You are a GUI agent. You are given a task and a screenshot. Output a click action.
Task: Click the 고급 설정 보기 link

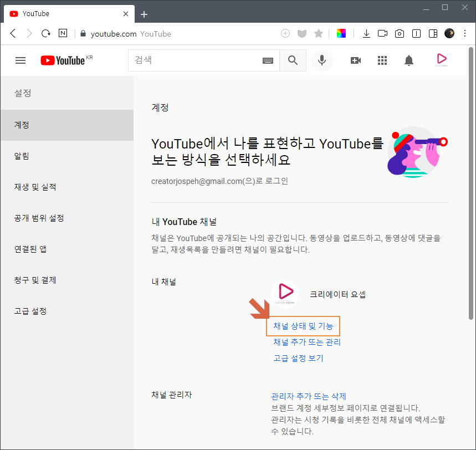298,359
